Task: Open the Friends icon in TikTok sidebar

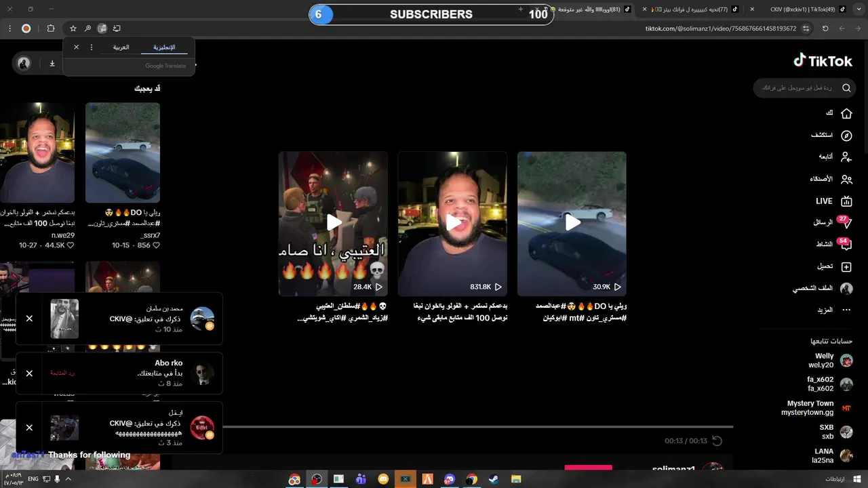Action: pyautogui.click(x=846, y=180)
